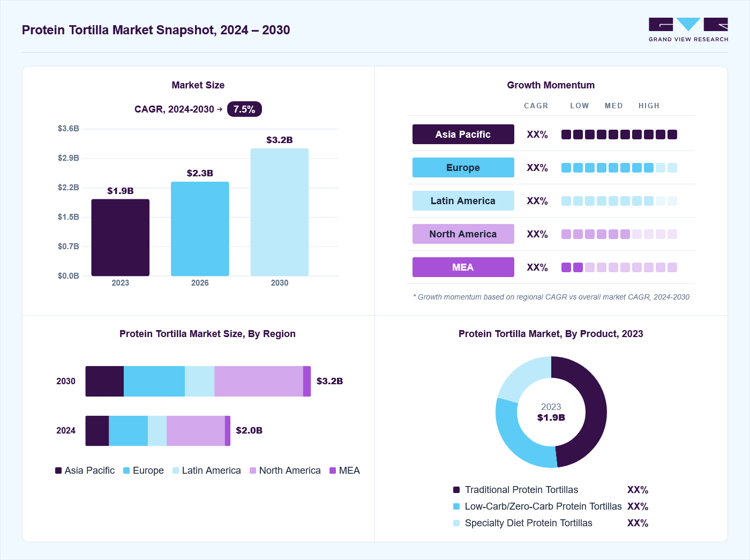Click the 7.5% CAGR badge
This screenshot has width=750, height=560.
(244, 109)
